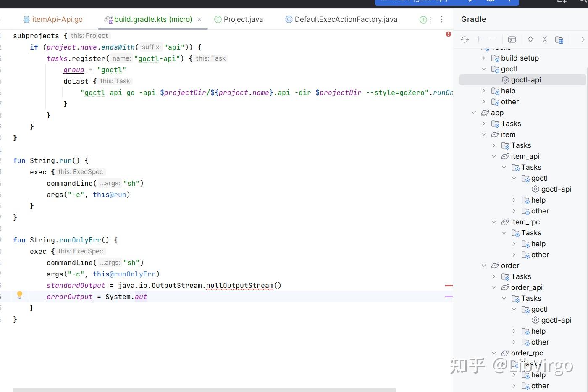Expand help group under item_rpc Tasks
Screen dimensions: 588x392
514,244
